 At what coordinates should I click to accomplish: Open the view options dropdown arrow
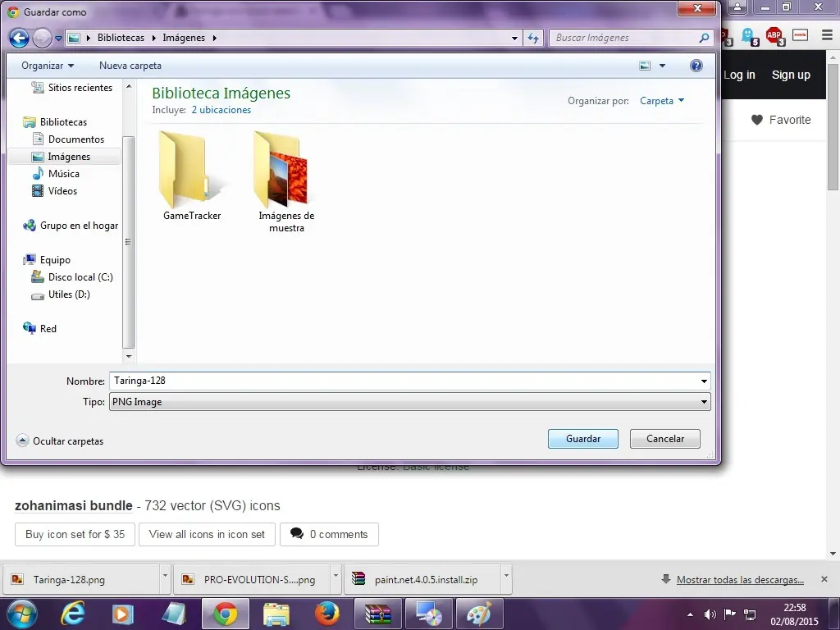pyautogui.click(x=662, y=66)
